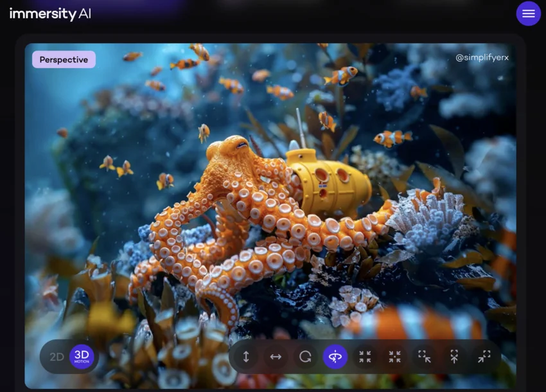
Task: Select the zoom-out expanding arrows animation icon
Action: (454, 357)
